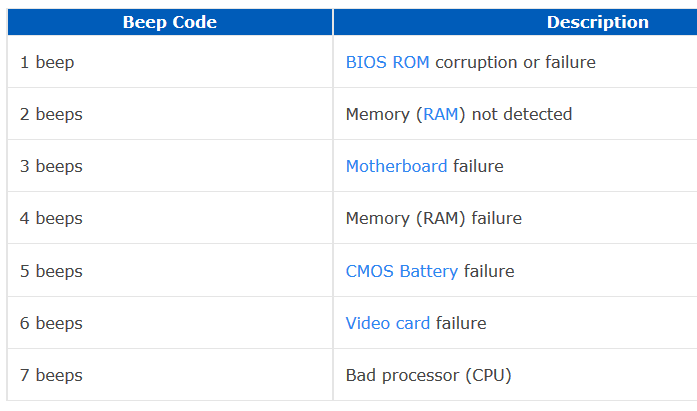Viewport: 697px width, 411px height.
Task: Click the '6 beeps' cell
Action: tap(170, 323)
